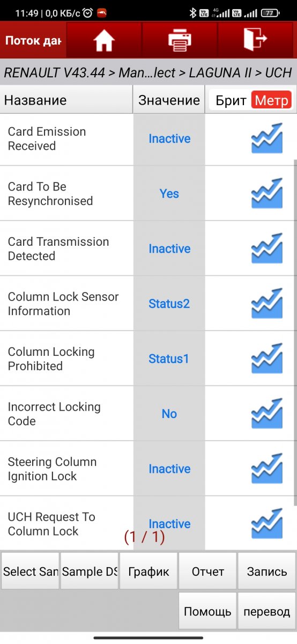Start recording with Запись button
The height and width of the screenshot is (644, 297).
267,572
